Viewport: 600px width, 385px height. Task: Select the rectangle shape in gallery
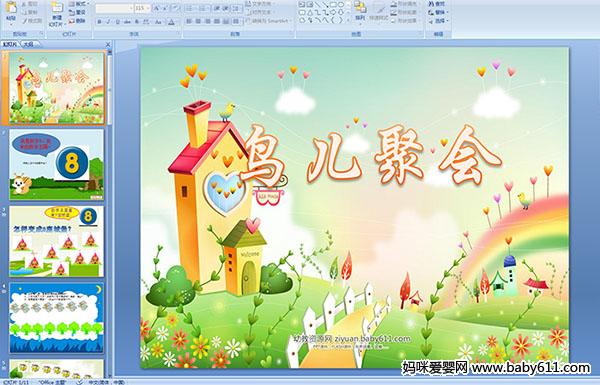333,4
